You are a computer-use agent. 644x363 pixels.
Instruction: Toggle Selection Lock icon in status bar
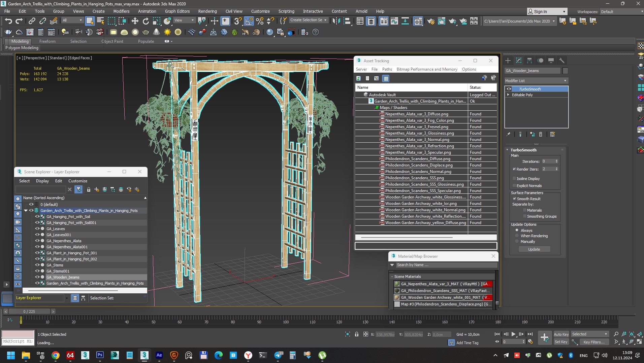pyautogui.click(x=357, y=334)
